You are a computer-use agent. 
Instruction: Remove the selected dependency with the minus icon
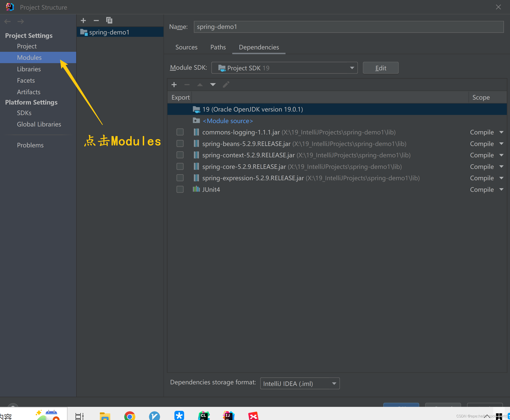pos(187,85)
